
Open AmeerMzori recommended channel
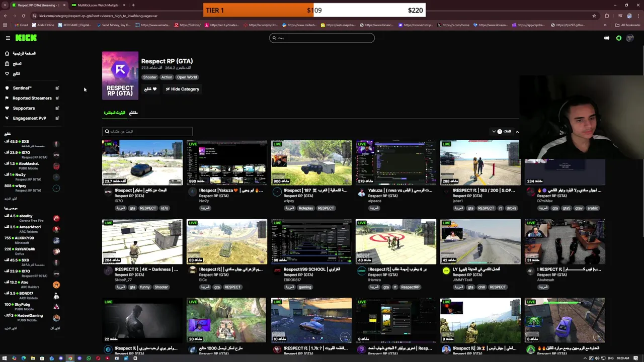[32, 229]
